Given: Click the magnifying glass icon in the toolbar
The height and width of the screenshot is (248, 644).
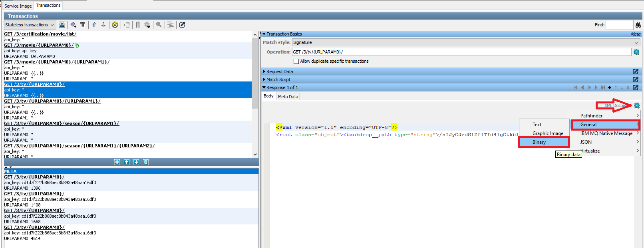Looking at the screenshot, I should click(159, 25).
